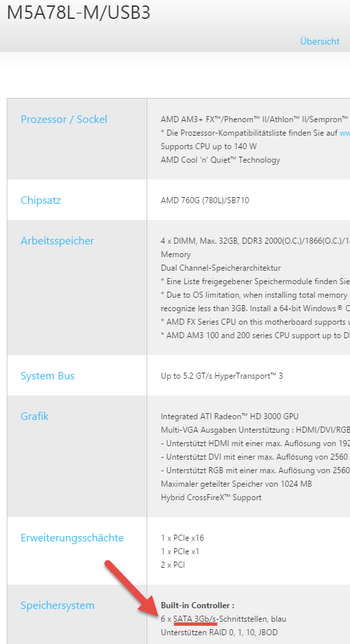Click the underlined SATA 3Gb/s text
The image size is (350, 644).
click(195, 619)
